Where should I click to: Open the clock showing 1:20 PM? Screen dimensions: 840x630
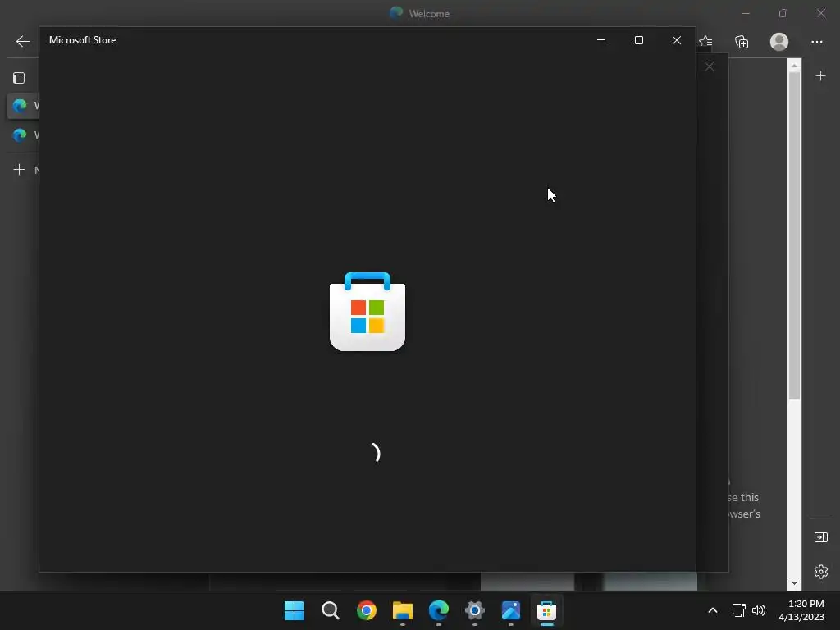(801, 610)
